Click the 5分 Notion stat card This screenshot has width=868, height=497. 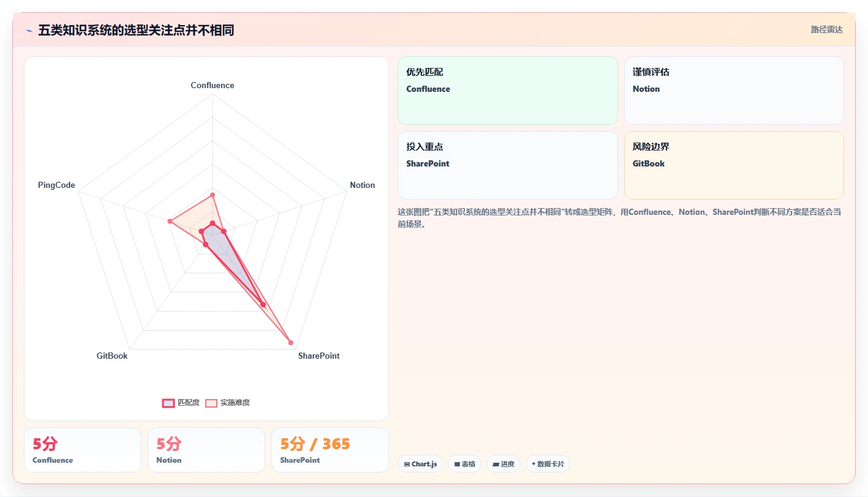point(206,450)
